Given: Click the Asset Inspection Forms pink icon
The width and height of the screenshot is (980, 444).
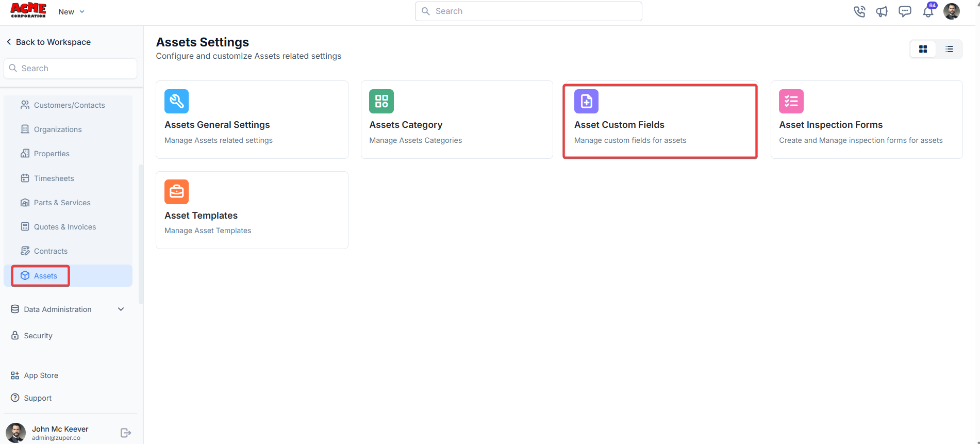Looking at the screenshot, I should pyautogui.click(x=791, y=101).
